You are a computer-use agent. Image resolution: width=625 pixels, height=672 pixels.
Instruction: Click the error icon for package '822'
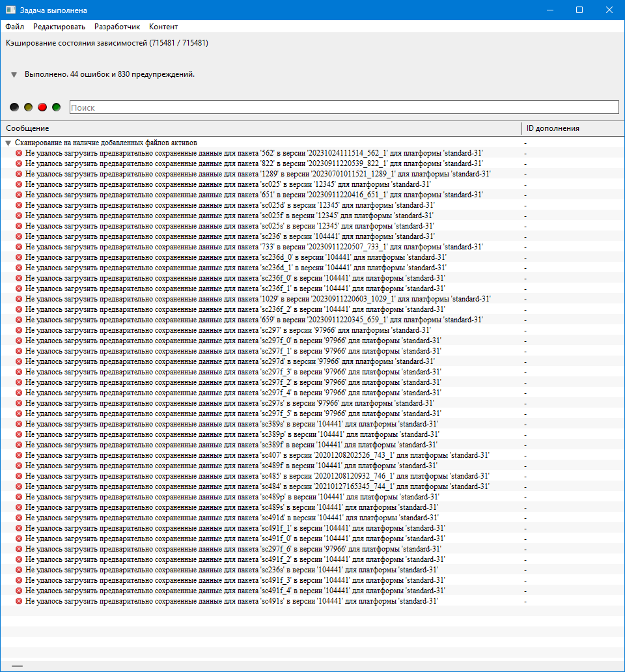click(19, 163)
